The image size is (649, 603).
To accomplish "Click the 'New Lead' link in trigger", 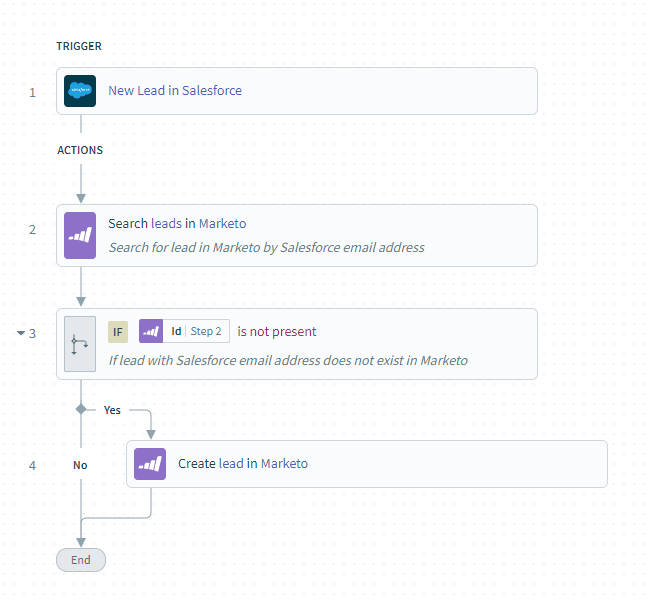I will pyautogui.click(x=136, y=90).
